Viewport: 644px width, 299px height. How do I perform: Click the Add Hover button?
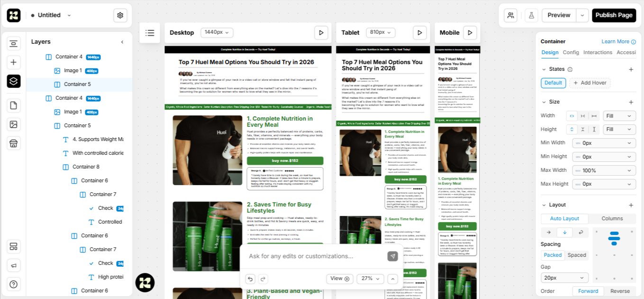590,83
